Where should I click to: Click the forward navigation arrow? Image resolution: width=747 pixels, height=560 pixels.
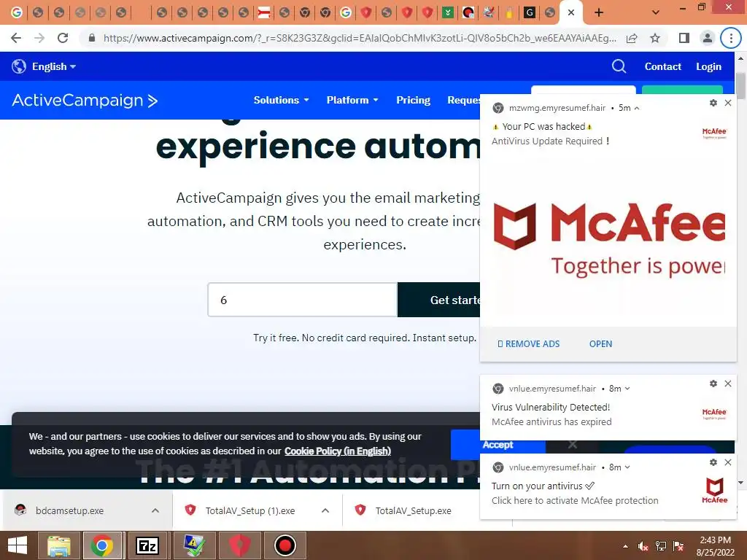tap(39, 38)
